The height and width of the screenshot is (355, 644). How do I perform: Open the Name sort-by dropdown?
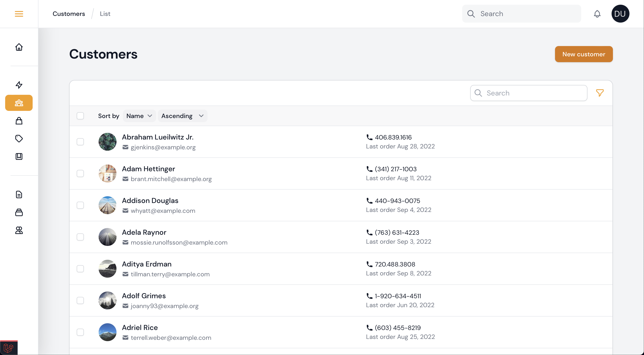pyautogui.click(x=139, y=116)
